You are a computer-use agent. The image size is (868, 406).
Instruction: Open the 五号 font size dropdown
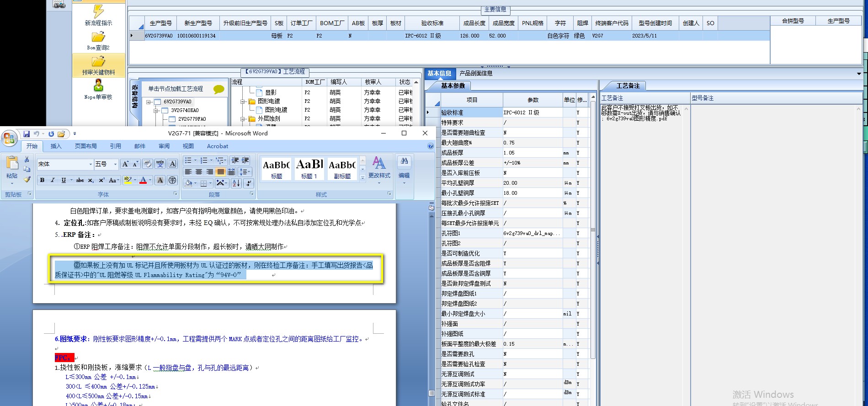[x=115, y=164]
